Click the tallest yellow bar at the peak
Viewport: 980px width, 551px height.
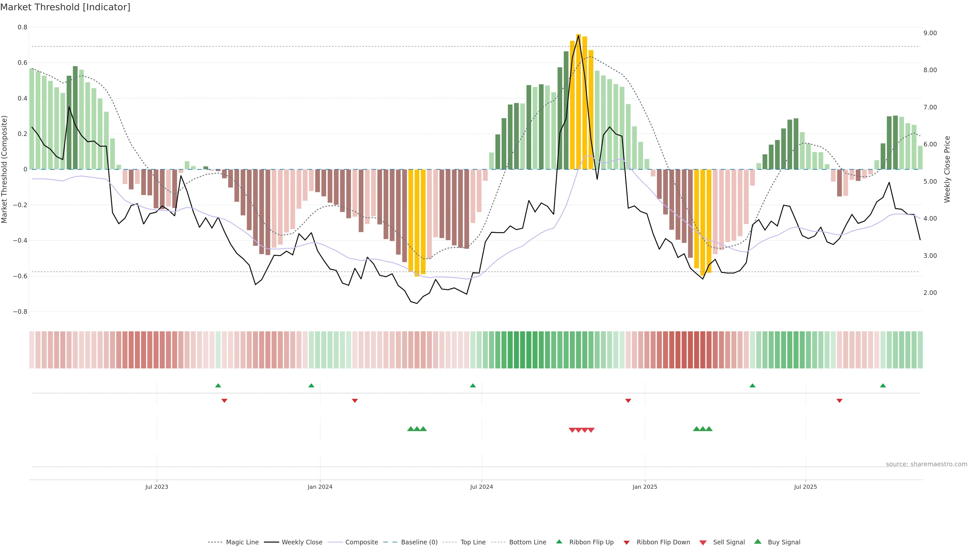[x=578, y=99]
